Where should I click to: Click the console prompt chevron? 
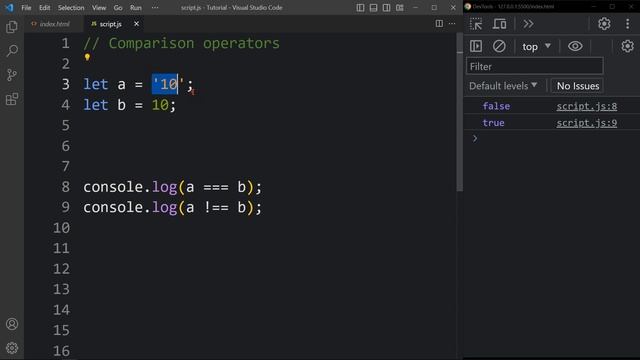[475, 138]
